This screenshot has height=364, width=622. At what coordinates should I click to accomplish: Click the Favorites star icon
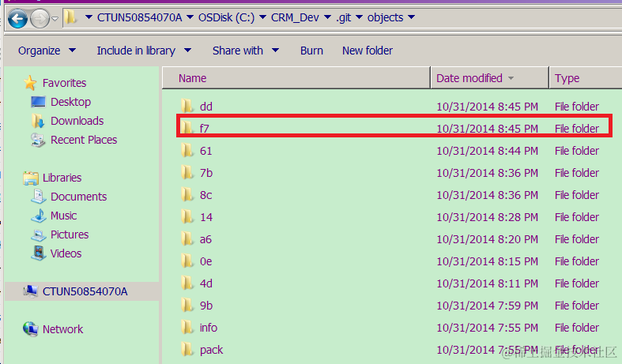coord(30,83)
